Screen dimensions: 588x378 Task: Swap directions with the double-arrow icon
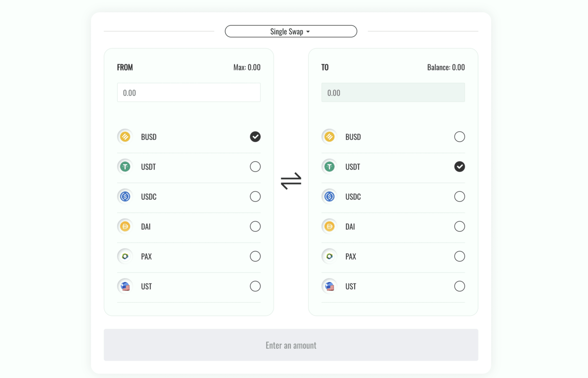[291, 181]
